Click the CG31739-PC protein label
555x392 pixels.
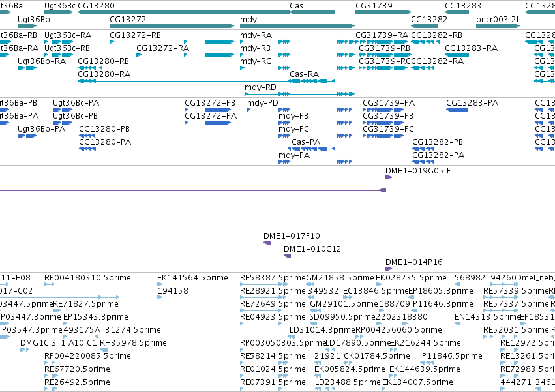(x=388, y=129)
